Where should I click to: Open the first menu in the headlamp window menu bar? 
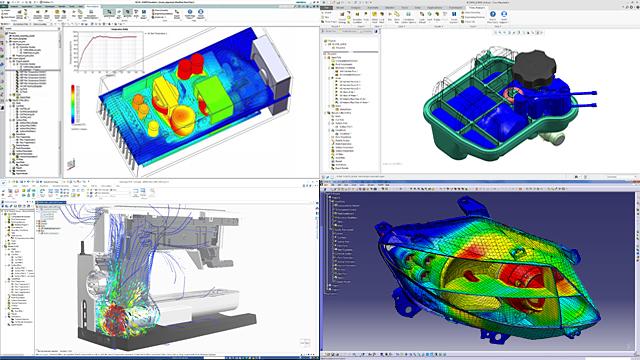click(326, 185)
